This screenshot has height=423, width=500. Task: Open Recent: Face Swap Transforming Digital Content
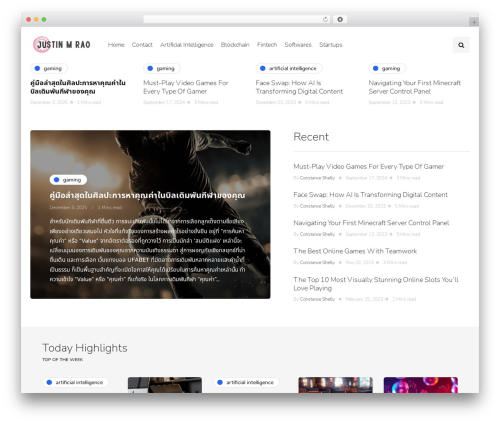tap(370, 195)
